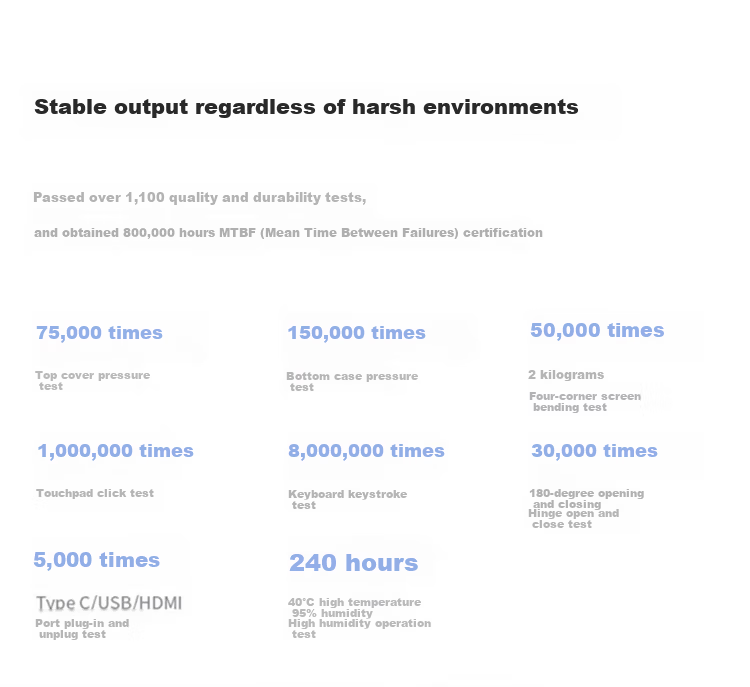
Task: Click the '240 hours' figure
Action: point(353,563)
